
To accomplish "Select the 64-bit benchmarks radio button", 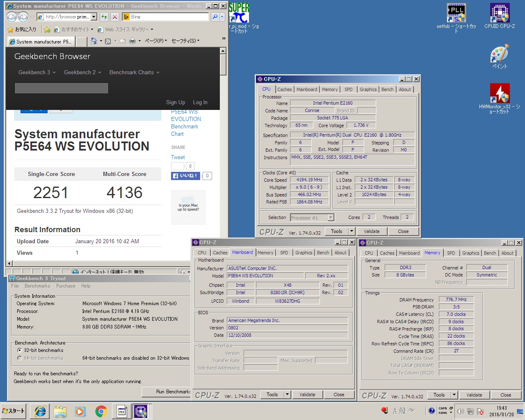I will [x=19, y=358].
